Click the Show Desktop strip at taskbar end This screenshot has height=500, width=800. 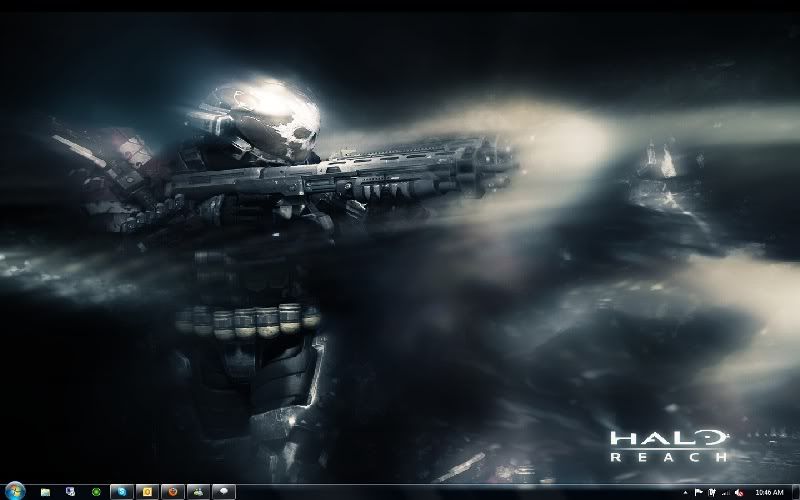tap(796, 492)
